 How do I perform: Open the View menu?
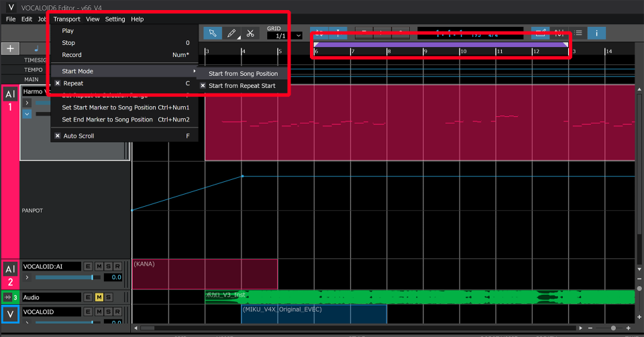(93, 19)
